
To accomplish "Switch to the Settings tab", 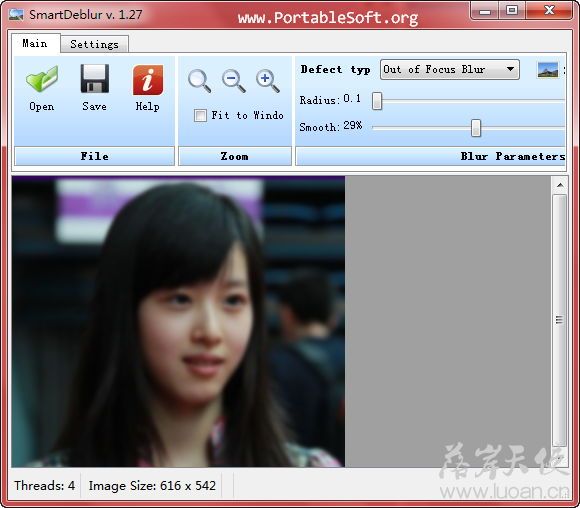I will (94, 44).
